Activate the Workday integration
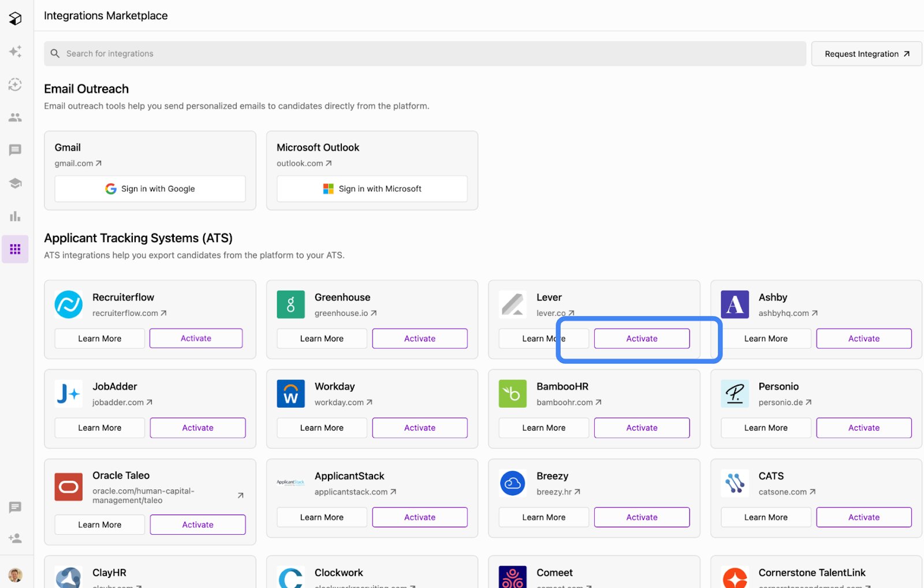The height and width of the screenshot is (588, 924). click(420, 428)
